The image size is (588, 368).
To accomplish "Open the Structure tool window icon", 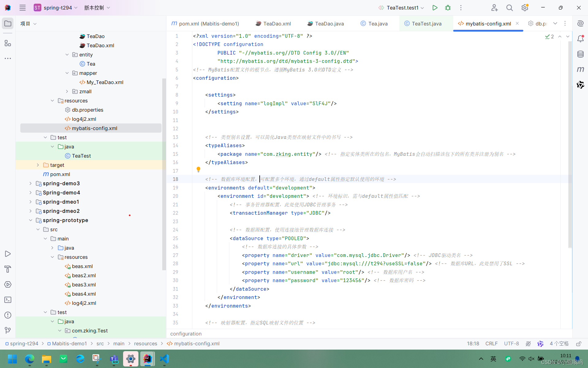I will point(8,43).
